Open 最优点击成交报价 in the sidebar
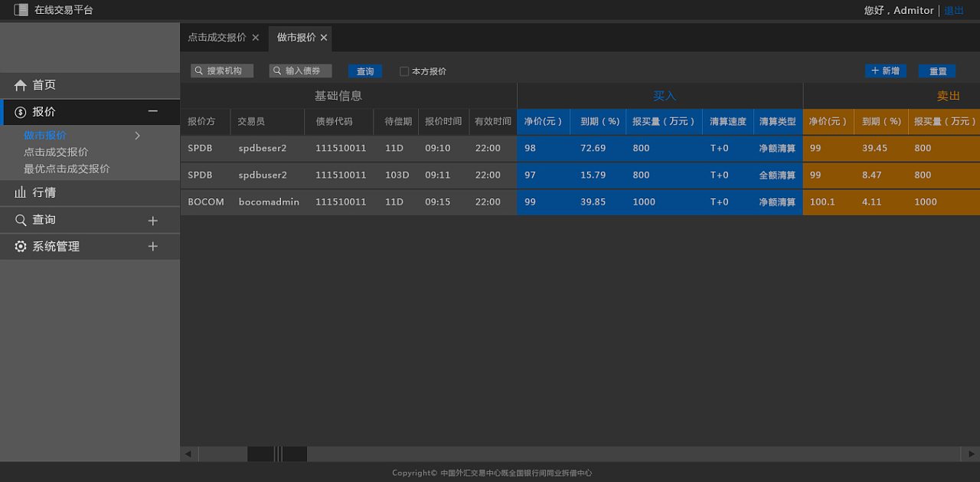 pyautogui.click(x=67, y=169)
